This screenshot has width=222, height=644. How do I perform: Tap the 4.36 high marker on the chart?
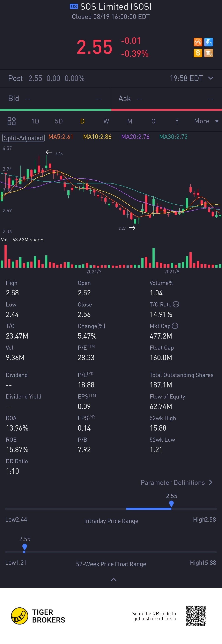(x=59, y=154)
